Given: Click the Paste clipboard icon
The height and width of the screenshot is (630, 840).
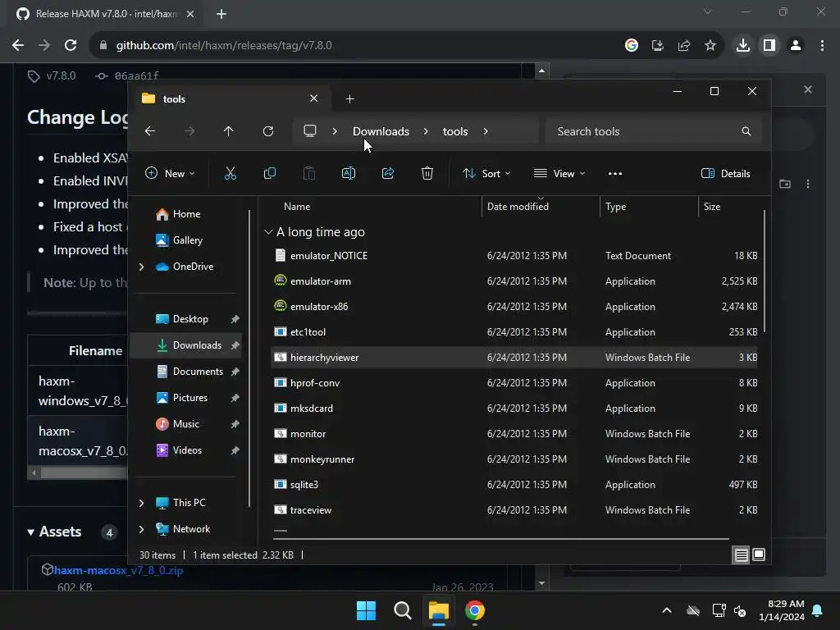Looking at the screenshot, I should tap(309, 173).
